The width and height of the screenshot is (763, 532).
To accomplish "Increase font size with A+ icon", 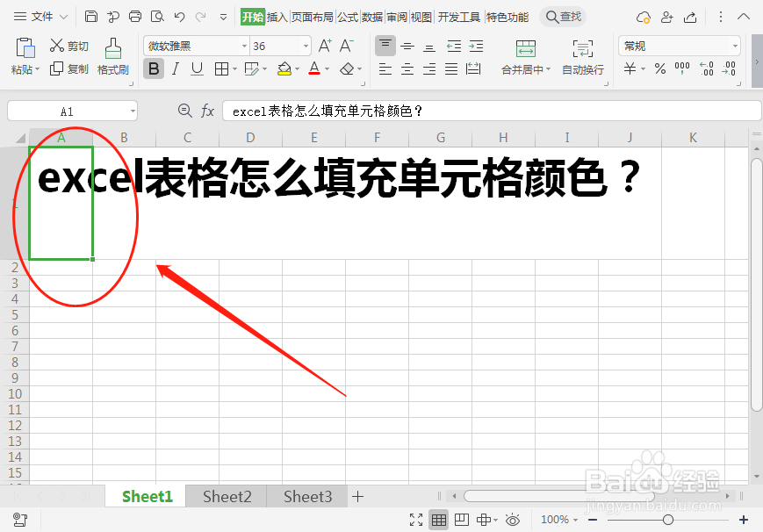I will (x=325, y=46).
